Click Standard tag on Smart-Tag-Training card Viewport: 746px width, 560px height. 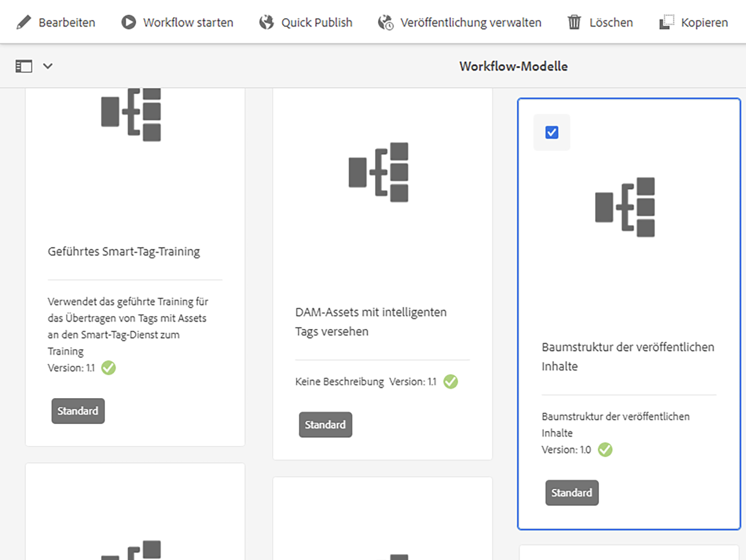(x=78, y=411)
